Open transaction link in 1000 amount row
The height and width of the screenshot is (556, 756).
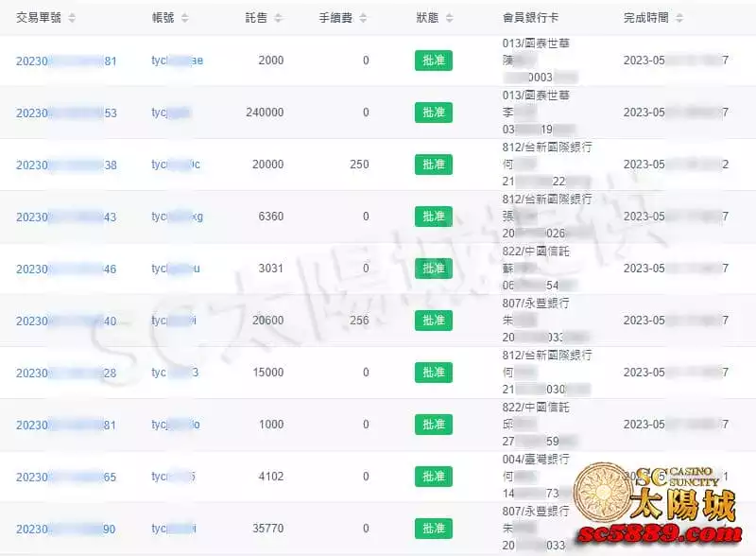[66, 426]
